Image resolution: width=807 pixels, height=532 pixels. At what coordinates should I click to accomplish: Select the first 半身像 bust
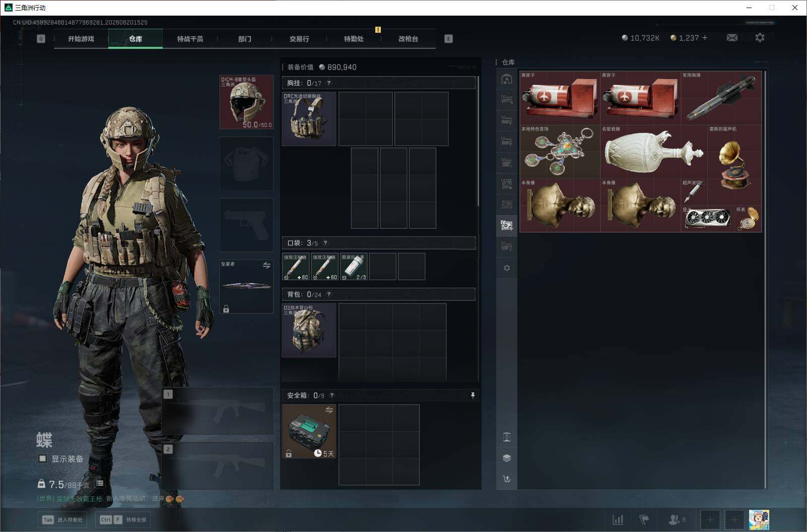pos(560,206)
